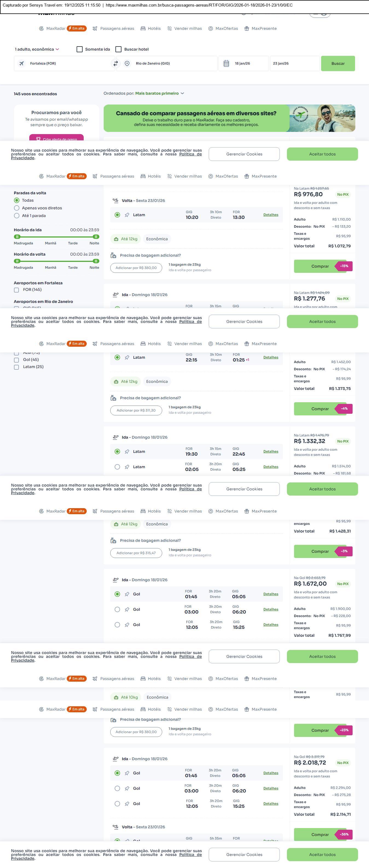
Task: Click the 23 jan/26 return date field
Action: 294,63
